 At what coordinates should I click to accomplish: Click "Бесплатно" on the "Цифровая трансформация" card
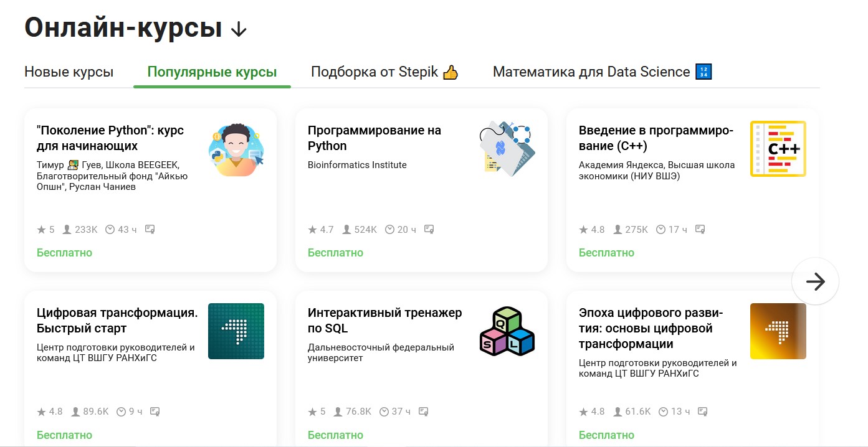point(64,435)
